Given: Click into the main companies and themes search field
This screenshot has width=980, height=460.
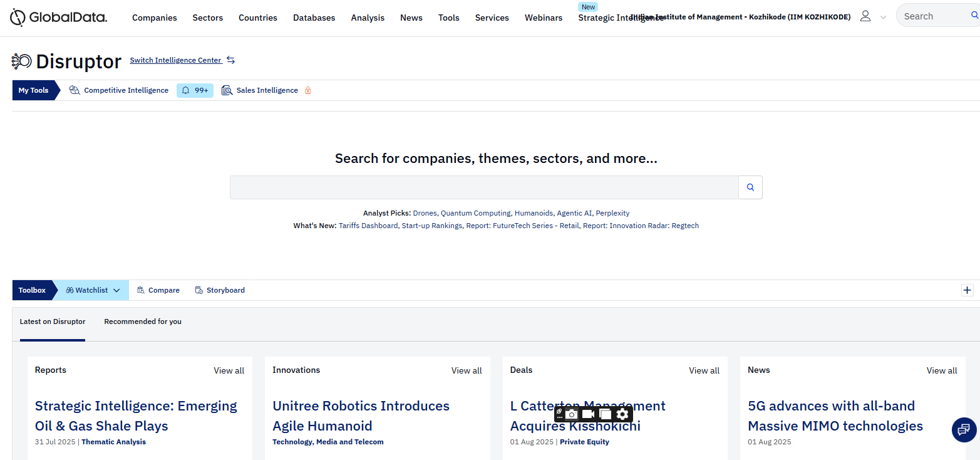Looking at the screenshot, I should [x=483, y=187].
